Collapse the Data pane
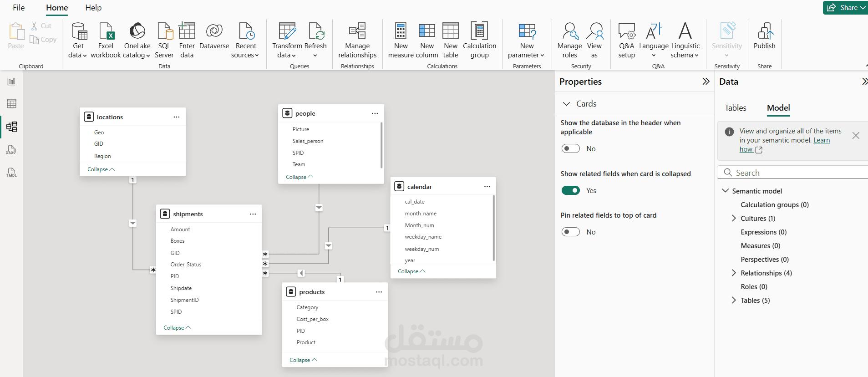 pos(864,82)
